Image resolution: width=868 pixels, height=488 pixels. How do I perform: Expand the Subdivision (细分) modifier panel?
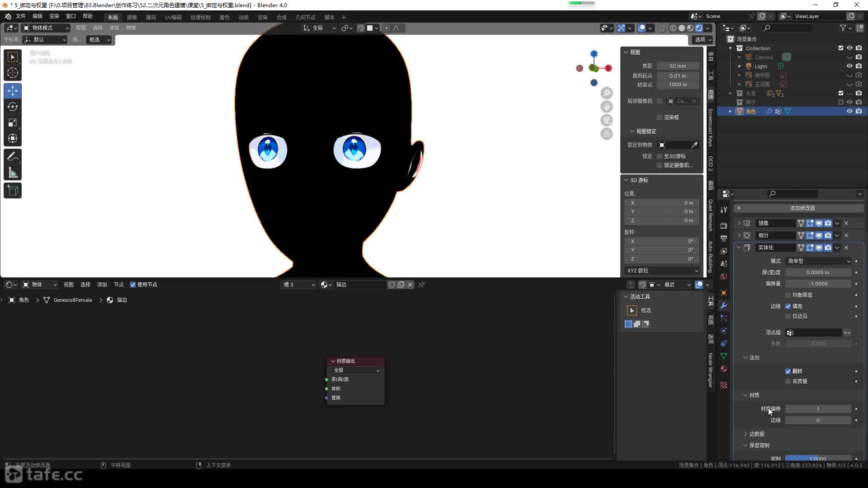click(x=740, y=235)
